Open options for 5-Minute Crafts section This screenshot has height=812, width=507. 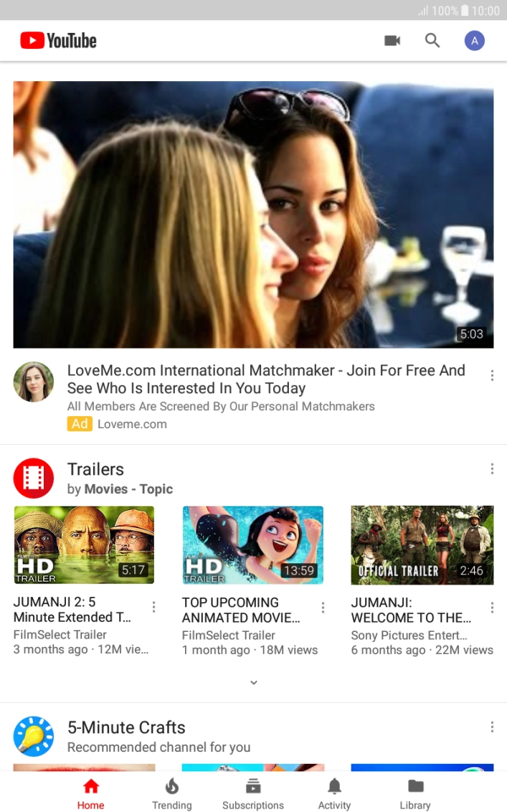coord(492,727)
